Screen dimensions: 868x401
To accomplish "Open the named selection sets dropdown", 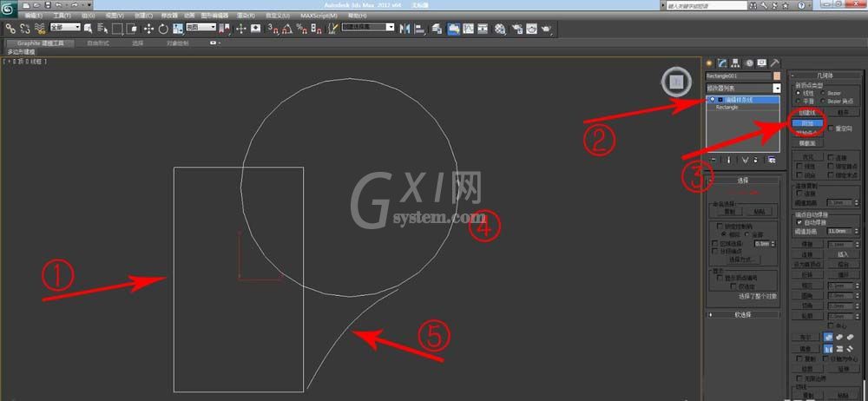I will [x=368, y=27].
